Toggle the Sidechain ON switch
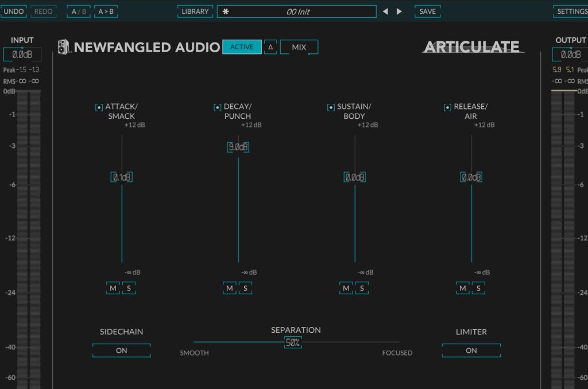This screenshot has height=389, width=588. (121, 351)
